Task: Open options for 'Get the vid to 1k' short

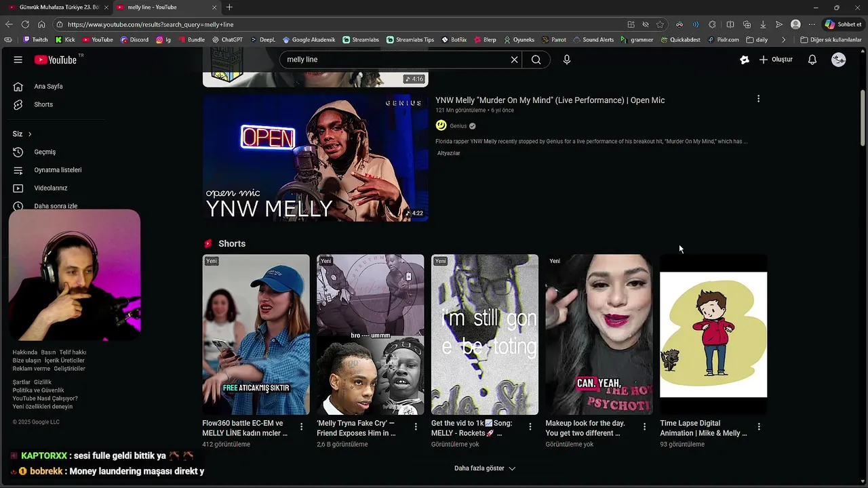Action: coord(530,427)
